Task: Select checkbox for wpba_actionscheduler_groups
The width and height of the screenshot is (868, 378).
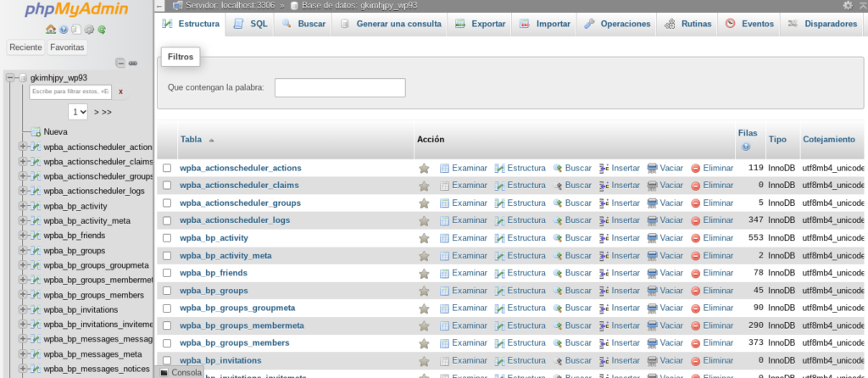Action: click(x=167, y=203)
